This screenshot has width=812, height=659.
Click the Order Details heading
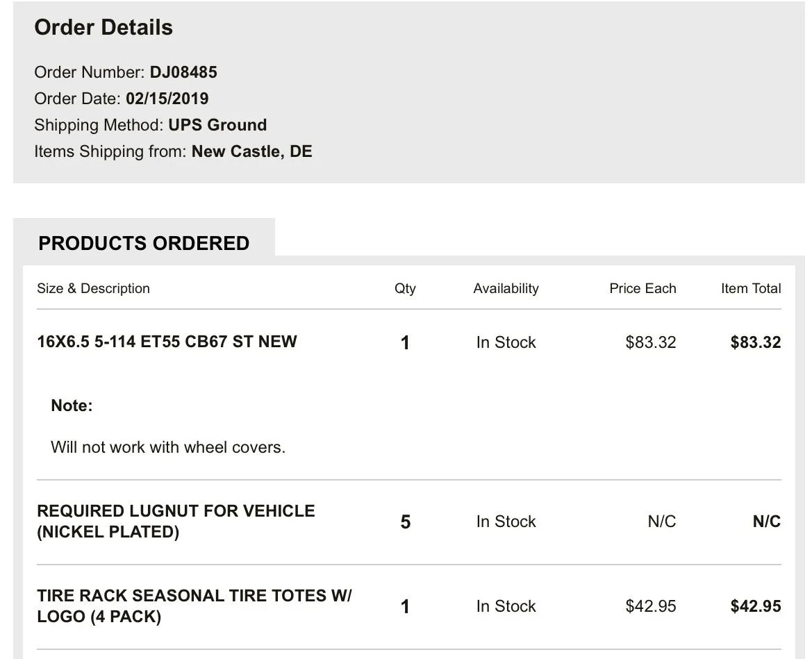pyautogui.click(x=103, y=28)
